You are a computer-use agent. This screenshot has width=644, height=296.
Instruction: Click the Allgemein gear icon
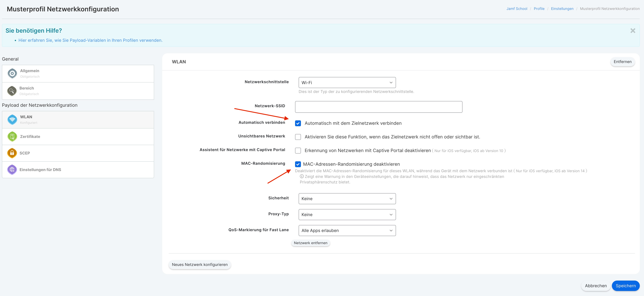pyautogui.click(x=12, y=73)
